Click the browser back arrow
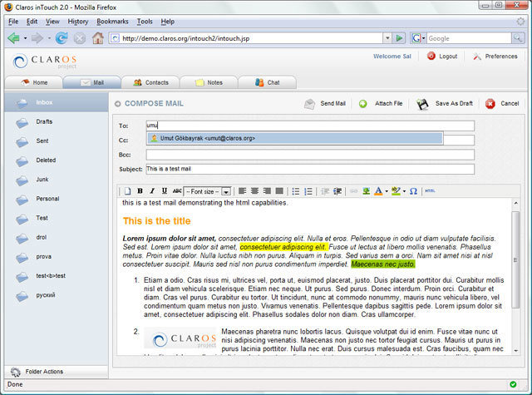Image resolution: width=532 pixels, height=395 pixels. tap(13, 38)
